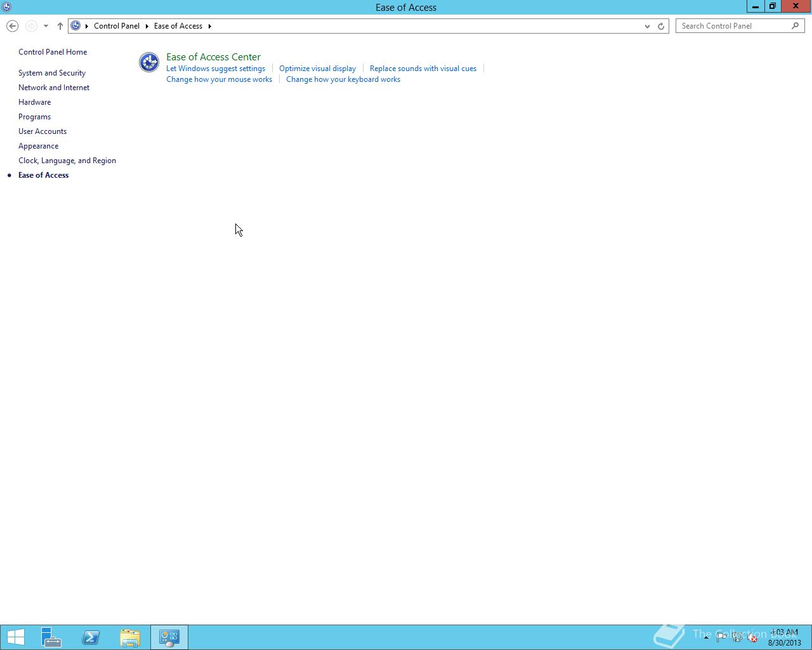The width and height of the screenshot is (812, 650).
Task: Click the volume tray icon
Action: point(752,637)
